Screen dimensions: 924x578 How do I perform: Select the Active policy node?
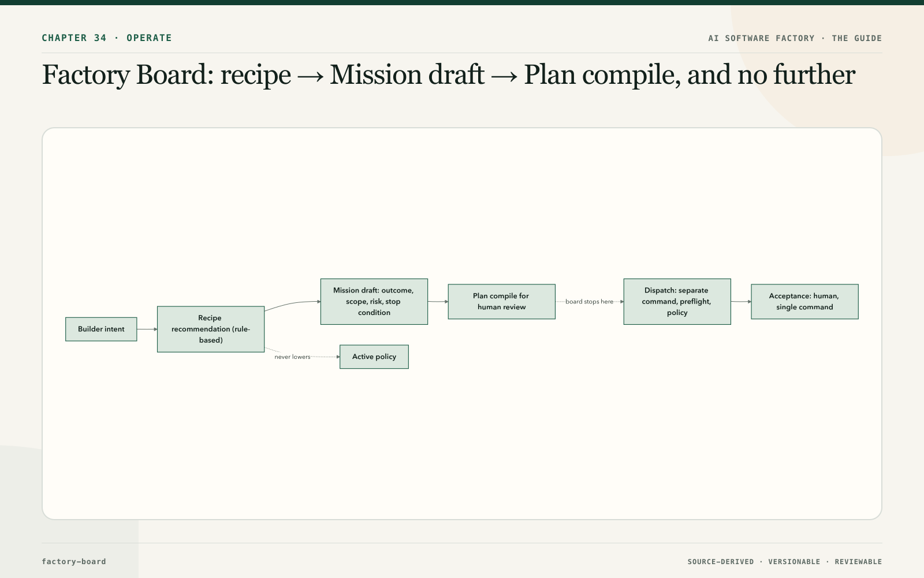[x=374, y=357]
